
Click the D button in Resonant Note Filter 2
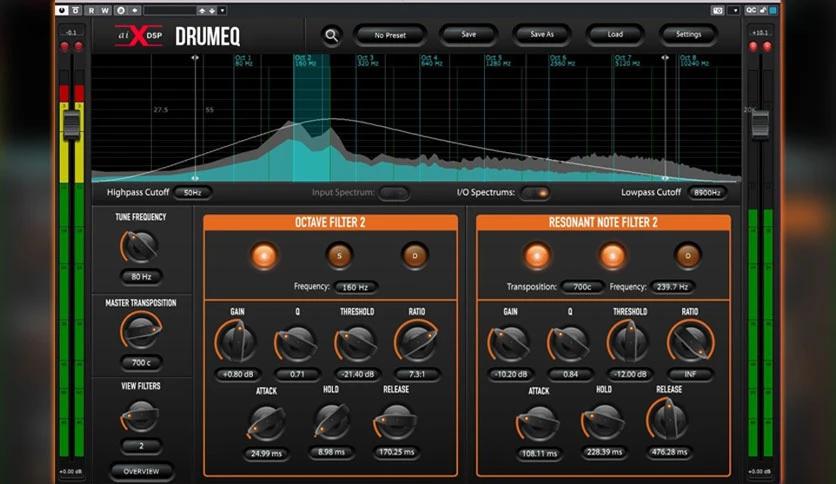[x=688, y=255]
